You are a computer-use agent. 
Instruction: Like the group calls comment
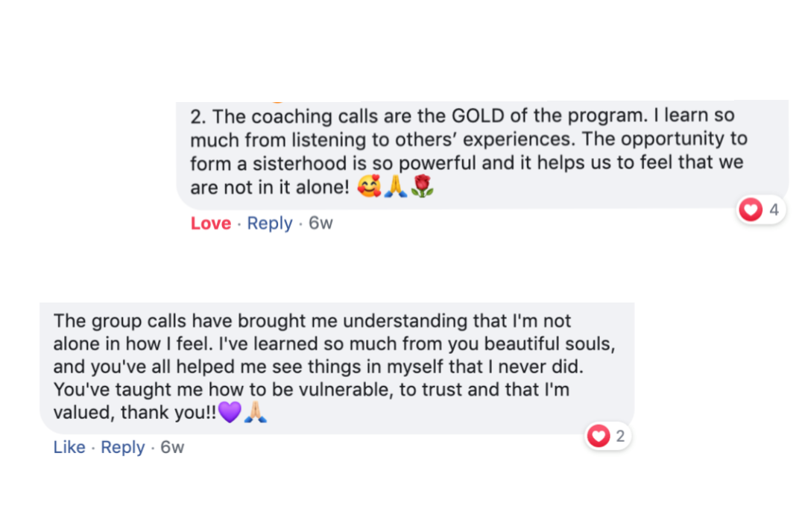click(x=69, y=448)
